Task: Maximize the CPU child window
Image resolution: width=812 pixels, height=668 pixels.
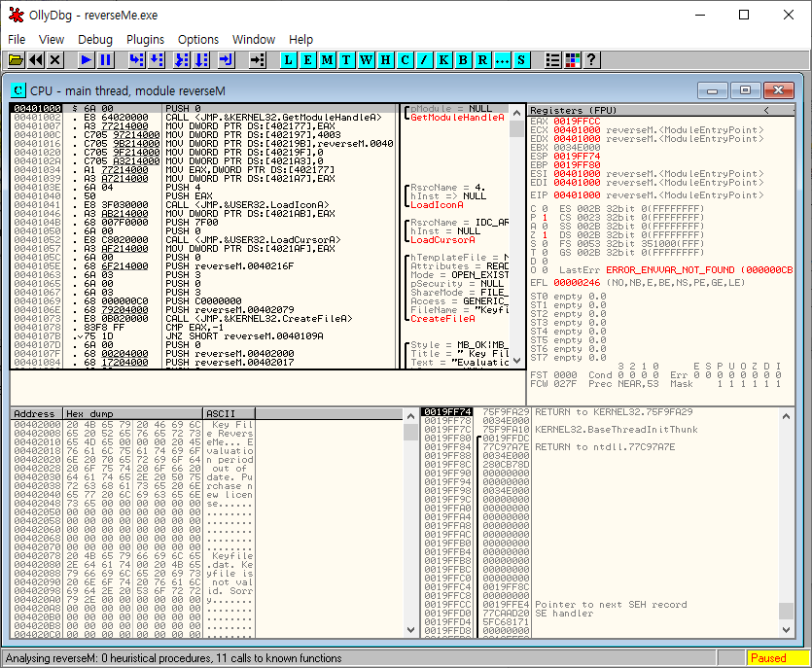Action: pyautogui.click(x=745, y=90)
